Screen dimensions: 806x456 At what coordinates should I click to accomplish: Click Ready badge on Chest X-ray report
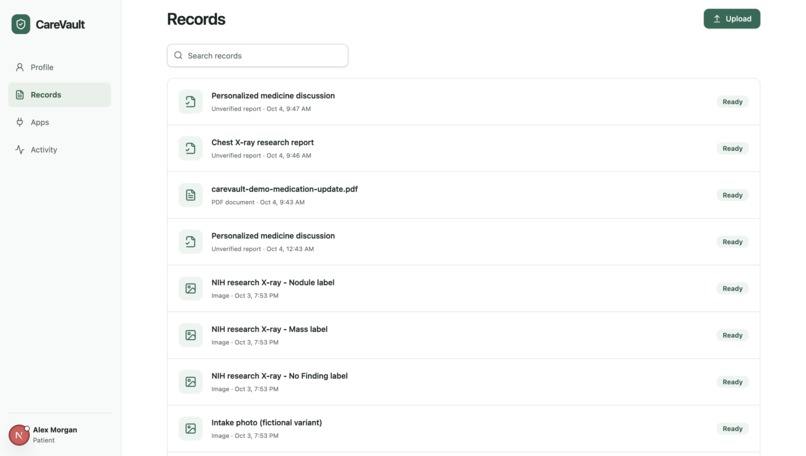tap(732, 149)
